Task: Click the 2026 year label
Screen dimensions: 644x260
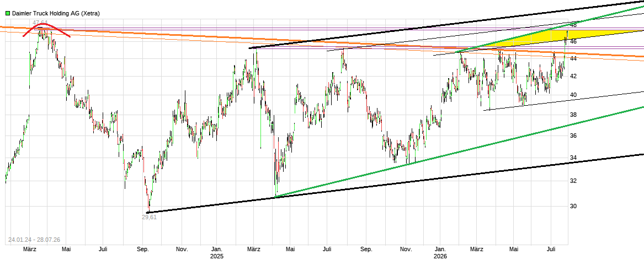Action: tap(440, 256)
